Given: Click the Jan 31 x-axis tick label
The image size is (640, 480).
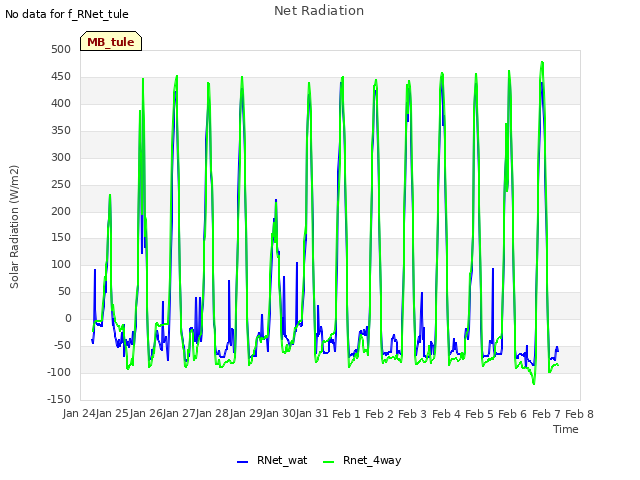Looking at the screenshot, I should coord(312,414).
